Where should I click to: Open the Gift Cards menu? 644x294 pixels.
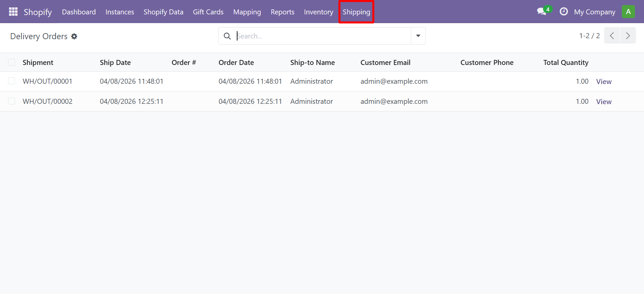click(208, 12)
